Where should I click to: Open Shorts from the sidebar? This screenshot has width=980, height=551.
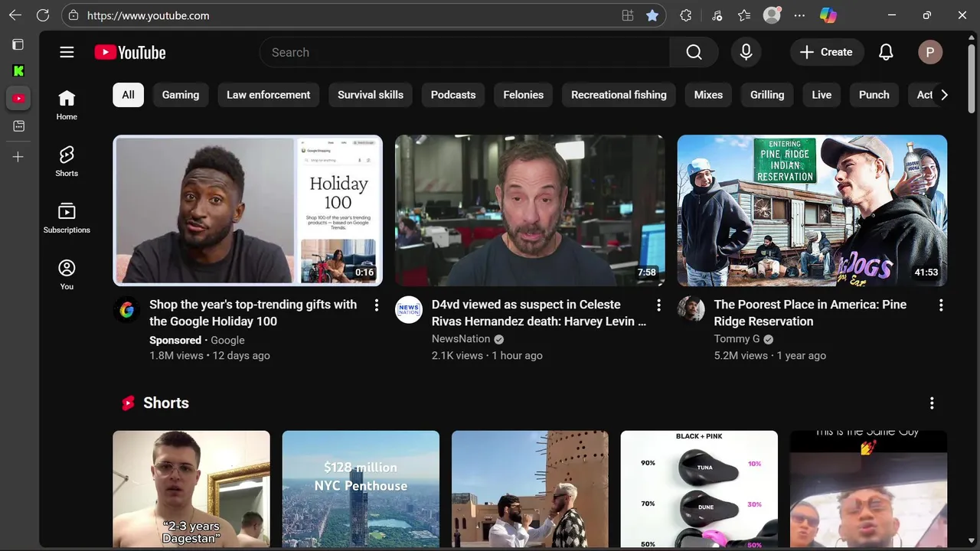click(x=67, y=161)
